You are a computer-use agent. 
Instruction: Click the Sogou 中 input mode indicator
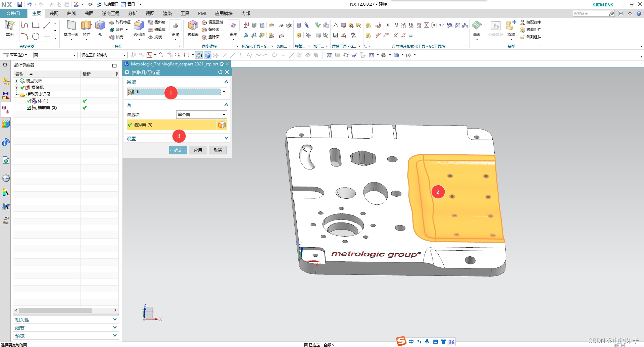411,342
